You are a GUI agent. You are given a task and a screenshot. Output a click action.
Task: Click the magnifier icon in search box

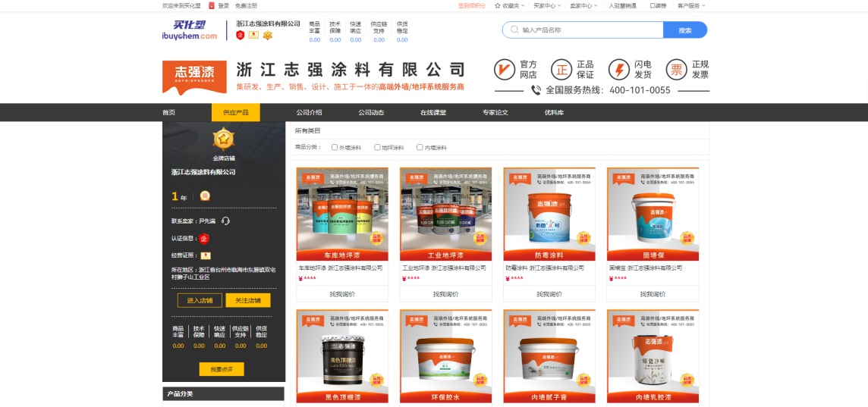coord(514,30)
